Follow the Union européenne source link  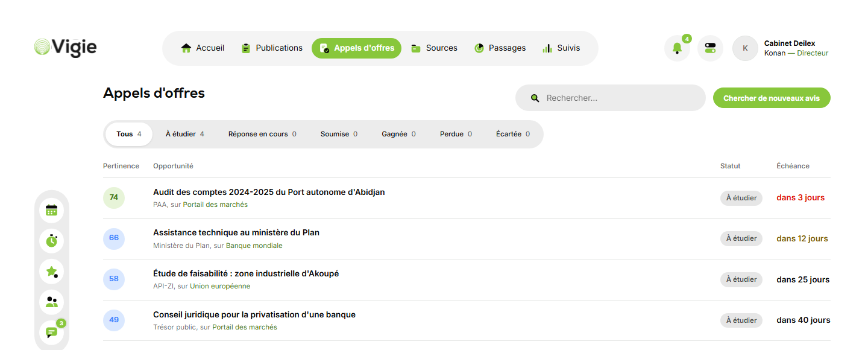pos(220,286)
